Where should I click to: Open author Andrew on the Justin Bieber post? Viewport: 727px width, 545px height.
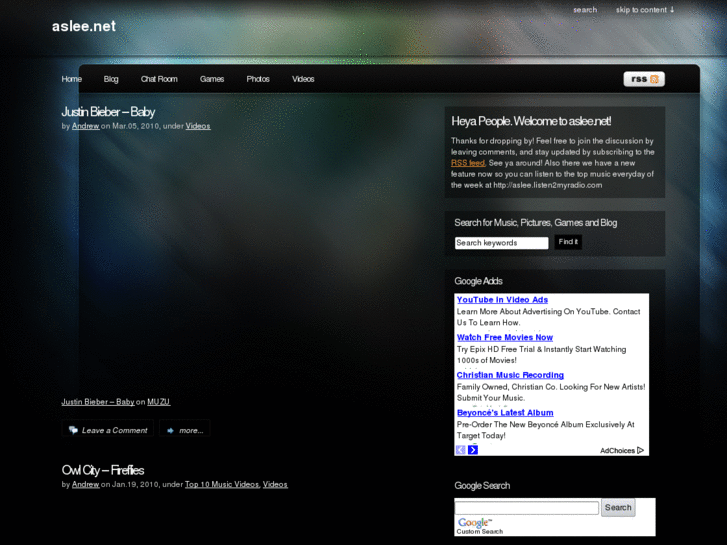click(85, 126)
